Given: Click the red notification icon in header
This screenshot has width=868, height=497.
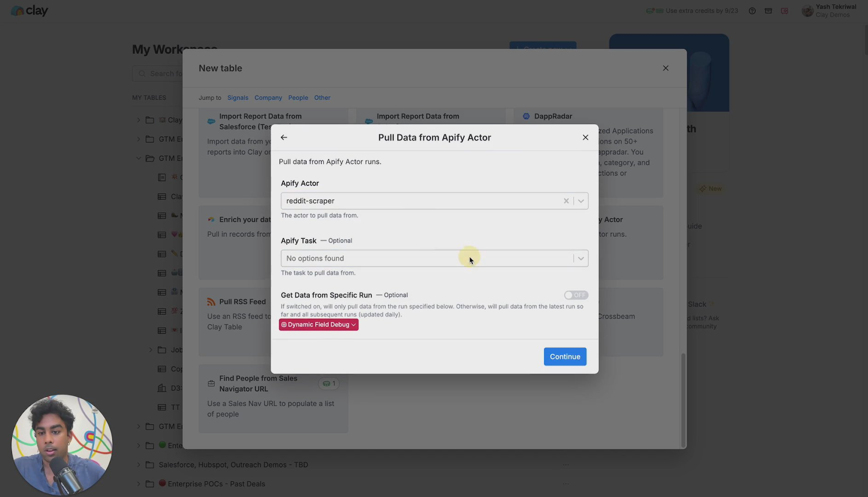Looking at the screenshot, I should click(x=784, y=11).
